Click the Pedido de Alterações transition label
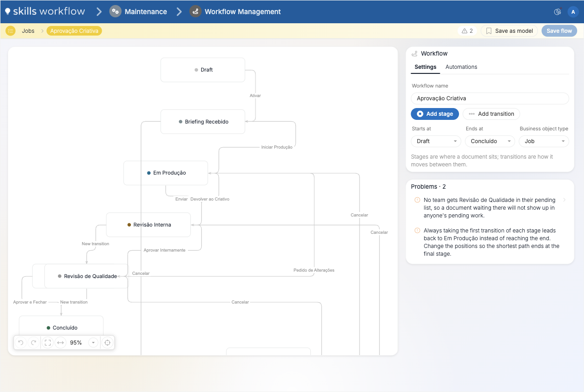Image resolution: width=584 pixels, height=392 pixels. pos(314,270)
